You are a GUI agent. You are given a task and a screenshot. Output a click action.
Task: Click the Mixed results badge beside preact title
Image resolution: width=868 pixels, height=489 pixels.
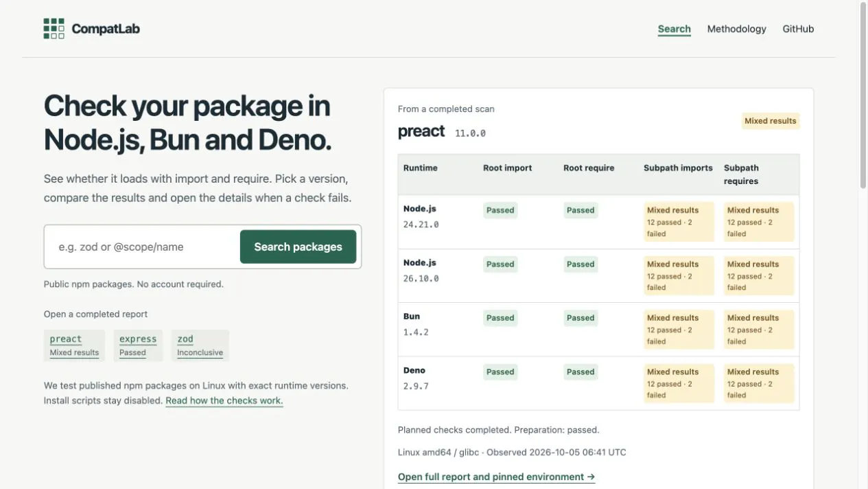tap(770, 121)
